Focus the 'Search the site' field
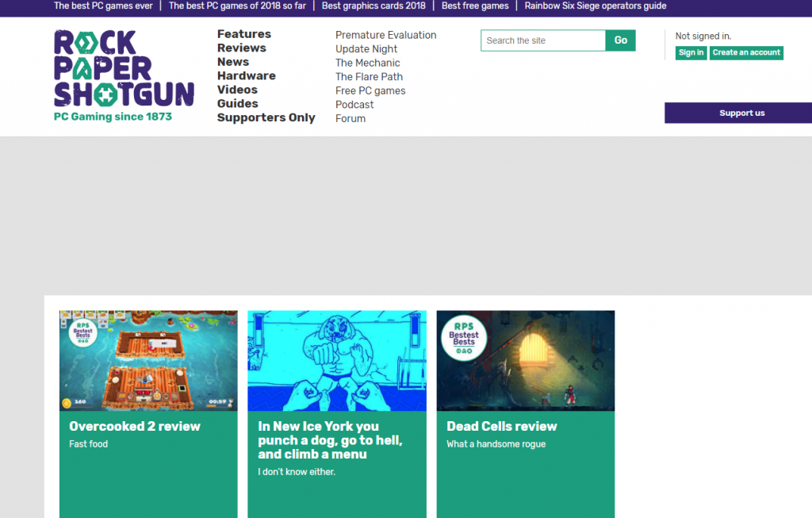Screen dimensions: 812x518 pos(542,40)
